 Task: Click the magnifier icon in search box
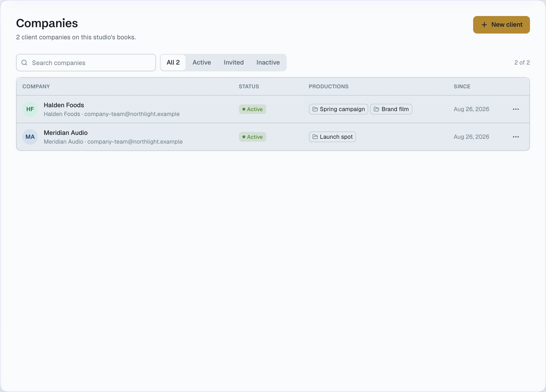(x=24, y=63)
